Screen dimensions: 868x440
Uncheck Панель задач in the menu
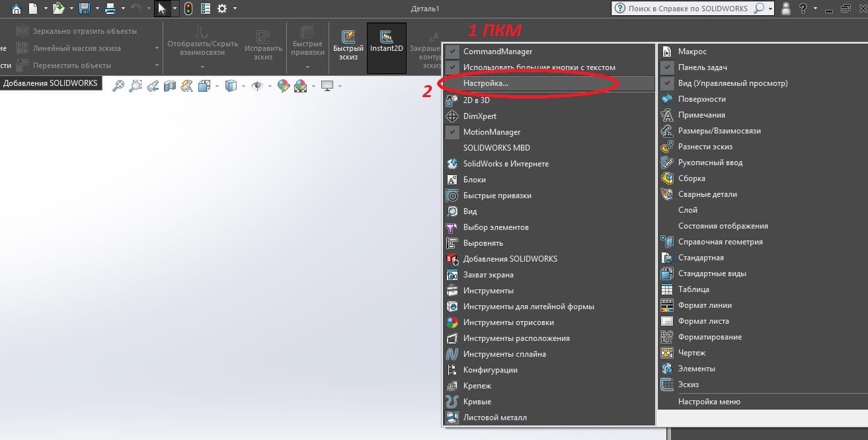tap(762, 67)
